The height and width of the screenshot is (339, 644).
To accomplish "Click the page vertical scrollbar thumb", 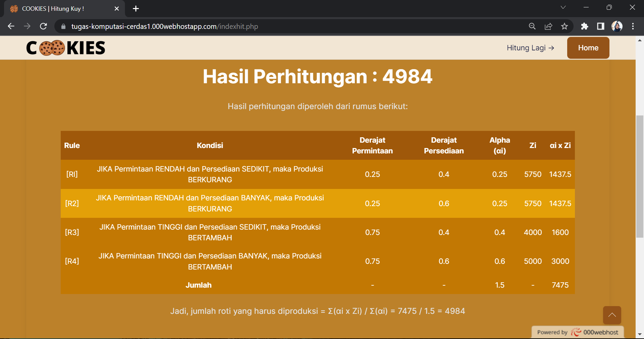I will click(640, 177).
